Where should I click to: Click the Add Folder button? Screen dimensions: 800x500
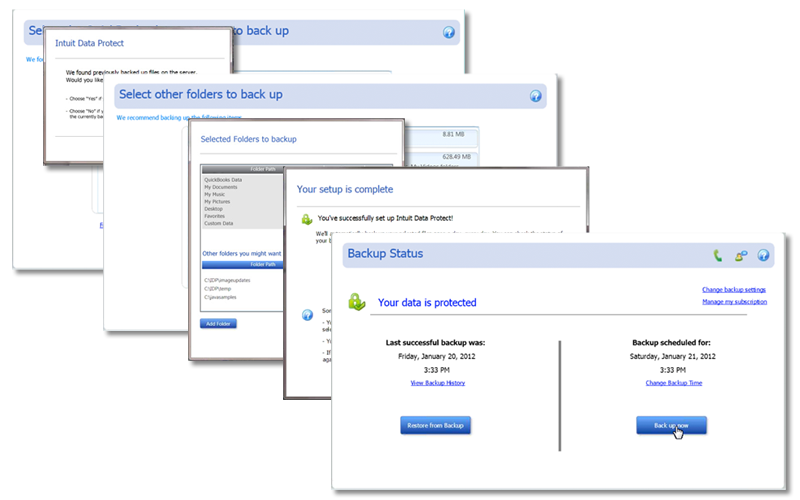(219, 324)
